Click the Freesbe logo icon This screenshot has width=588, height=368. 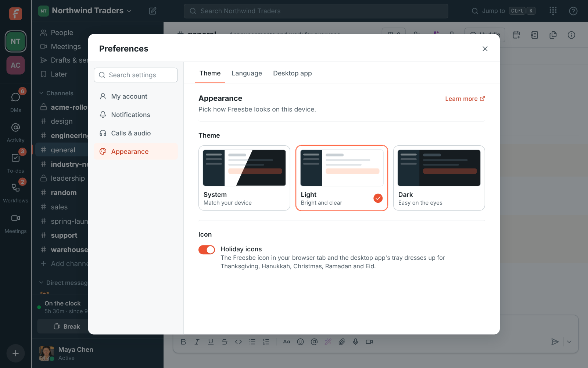pyautogui.click(x=15, y=14)
